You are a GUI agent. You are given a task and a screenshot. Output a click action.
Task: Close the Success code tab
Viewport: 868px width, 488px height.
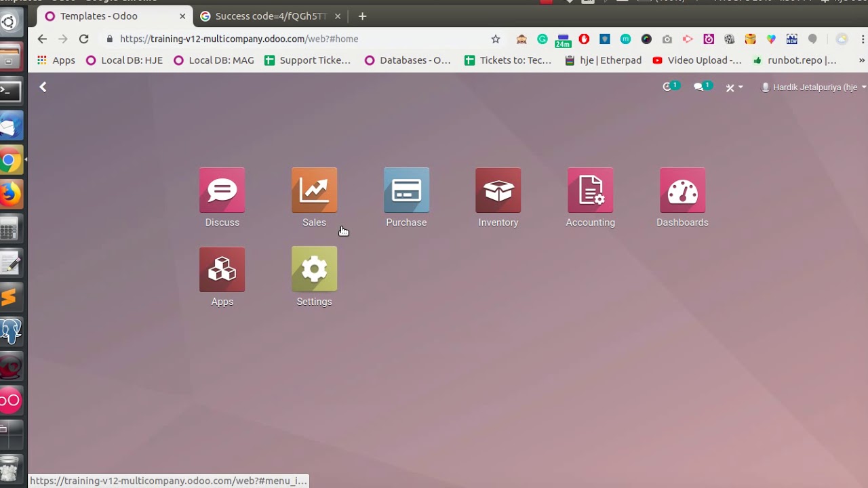(x=338, y=16)
